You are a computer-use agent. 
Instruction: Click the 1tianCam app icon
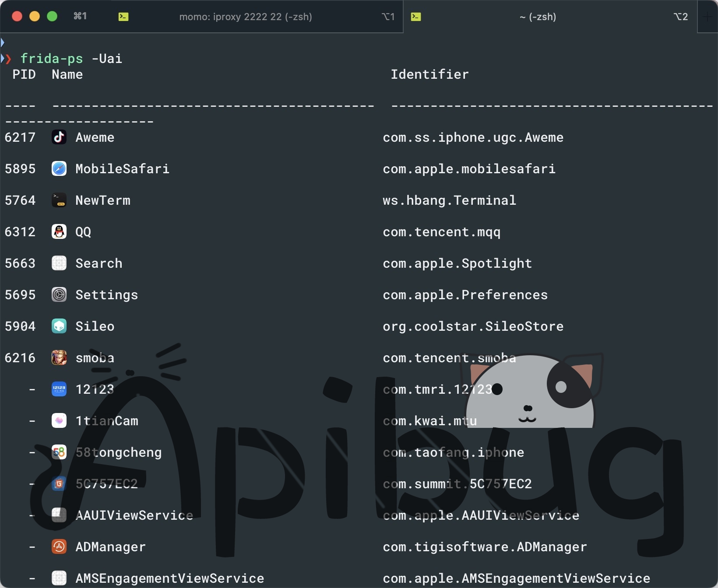(59, 421)
